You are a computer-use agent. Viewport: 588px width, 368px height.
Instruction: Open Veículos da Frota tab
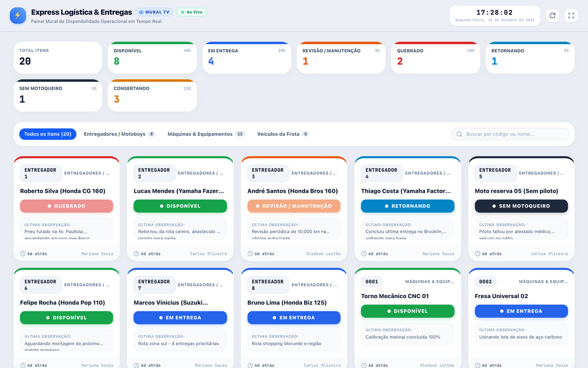(283, 134)
